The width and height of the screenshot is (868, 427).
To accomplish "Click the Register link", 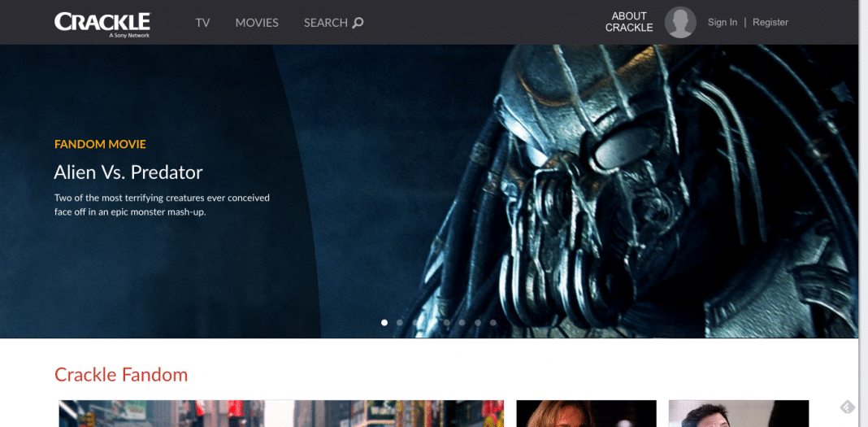I will click(x=770, y=22).
